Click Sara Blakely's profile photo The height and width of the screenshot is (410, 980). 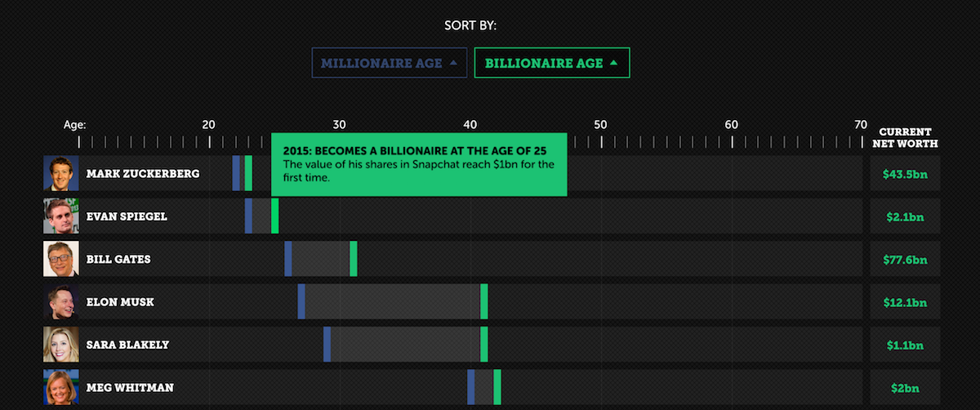tap(61, 345)
